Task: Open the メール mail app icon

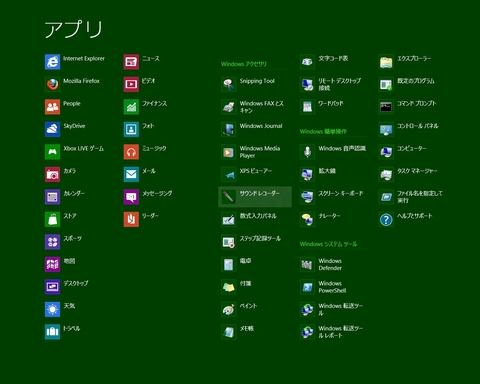Action: [131, 174]
